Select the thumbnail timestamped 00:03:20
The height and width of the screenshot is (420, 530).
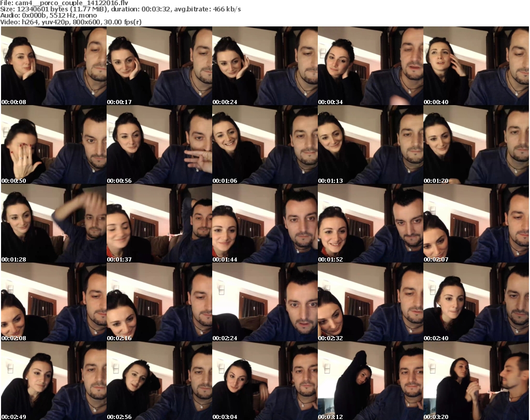point(476,381)
